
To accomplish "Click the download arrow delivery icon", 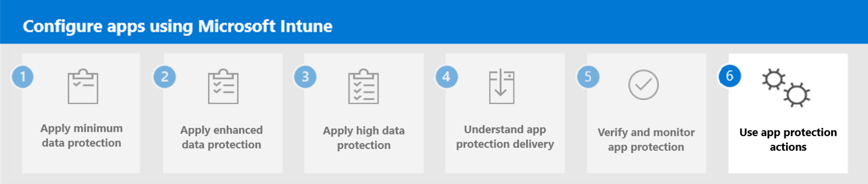I will (x=501, y=87).
